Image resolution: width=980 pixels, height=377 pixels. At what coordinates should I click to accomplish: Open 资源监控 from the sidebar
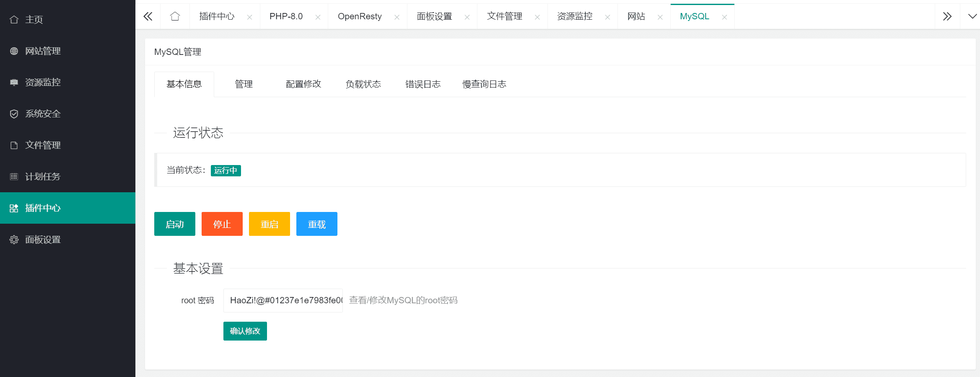coord(14,82)
